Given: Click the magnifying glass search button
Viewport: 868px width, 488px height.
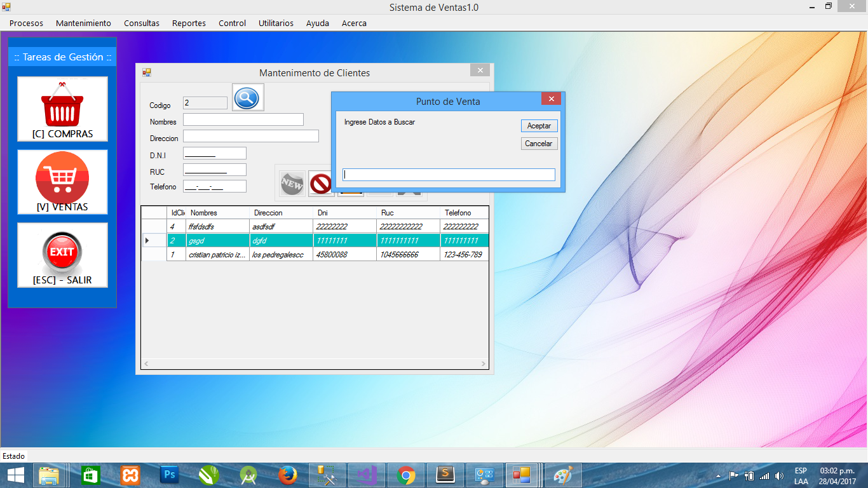Looking at the screenshot, I should coord(247,98).
